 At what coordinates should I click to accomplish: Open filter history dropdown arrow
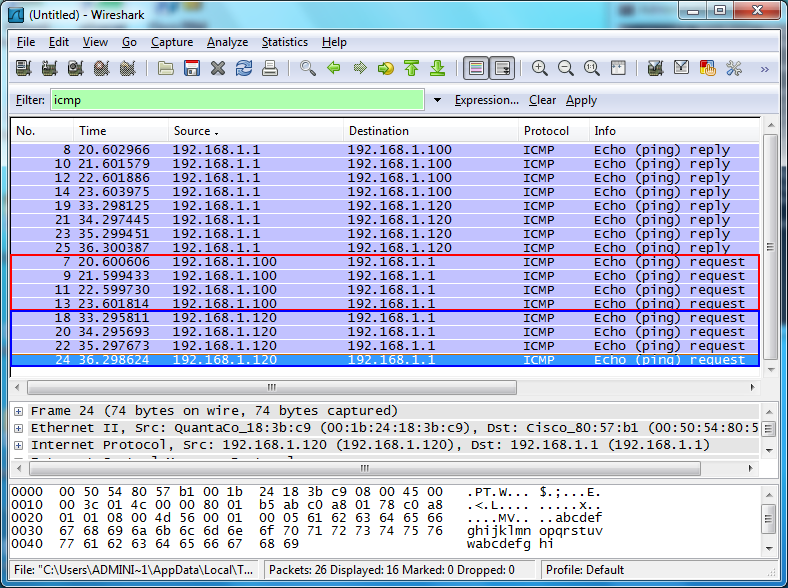437,100
